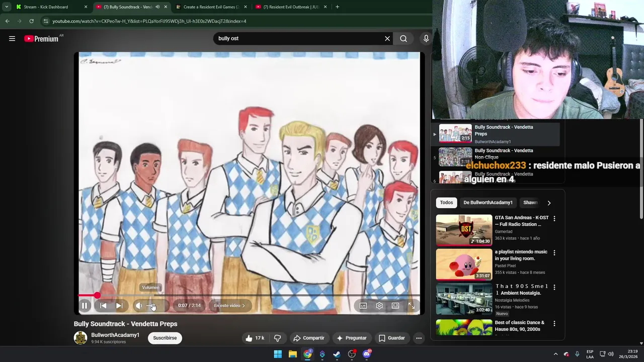Skip to next video in playlist
Image resolution: width=644 pixels, height=362 pixels.
click(x=119, y=306)
